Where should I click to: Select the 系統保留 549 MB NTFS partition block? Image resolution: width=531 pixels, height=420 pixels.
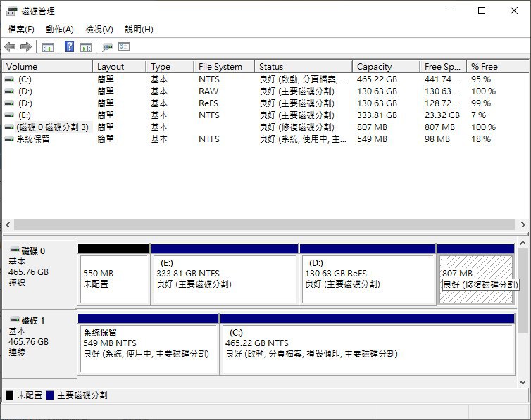coord(149,344)
